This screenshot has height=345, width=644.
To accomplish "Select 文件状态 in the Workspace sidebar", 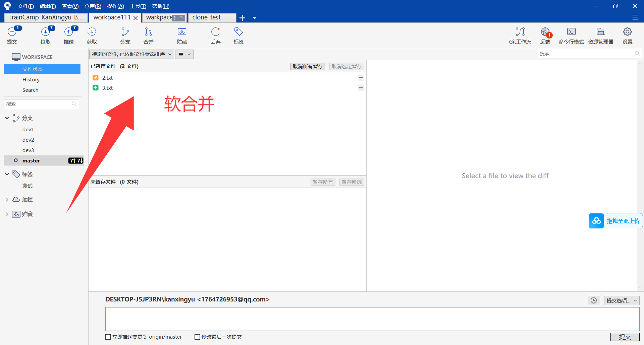I will click(x=42, y=69).
